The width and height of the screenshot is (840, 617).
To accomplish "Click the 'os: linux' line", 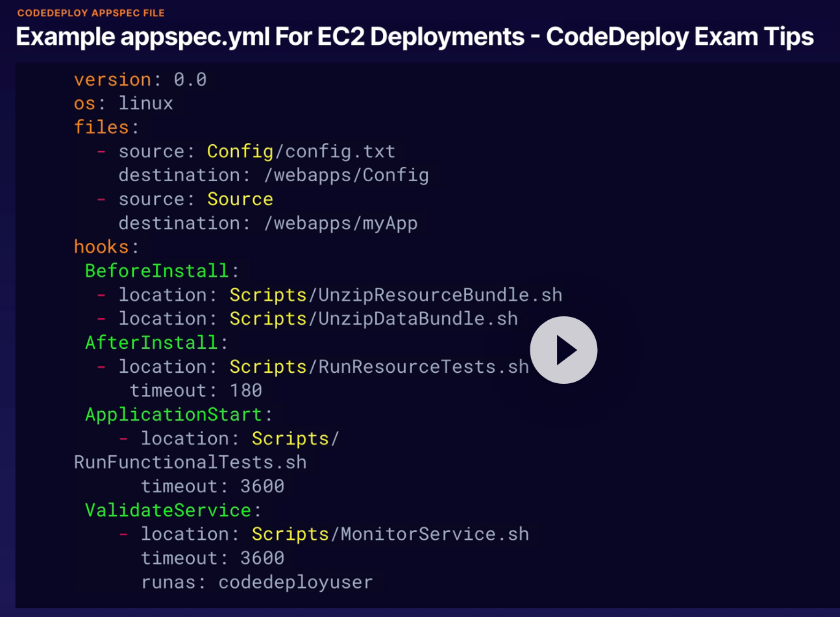I will 123,103.
